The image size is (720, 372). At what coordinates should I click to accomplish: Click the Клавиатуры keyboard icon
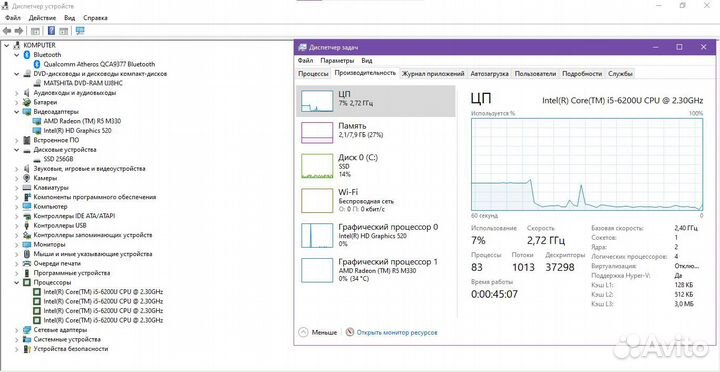click(27, 187)
